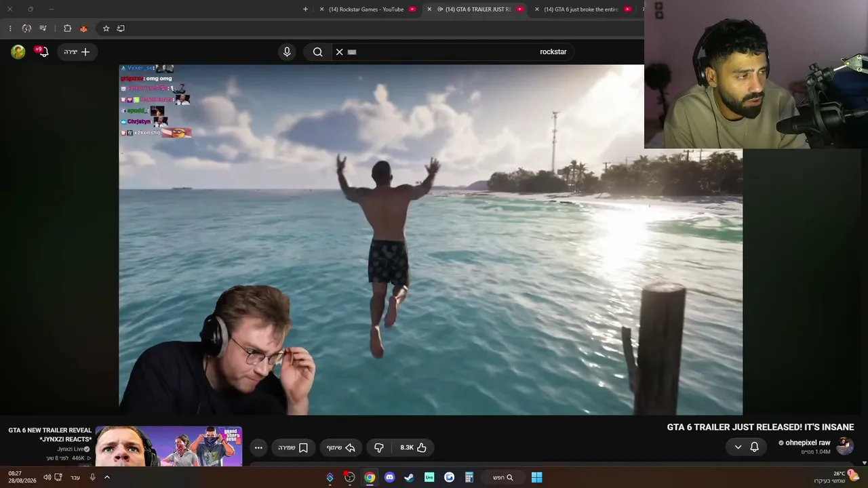
Task: Switch the keyboard input language indicator
Action: pyautogui.click(x=75, y=477)
